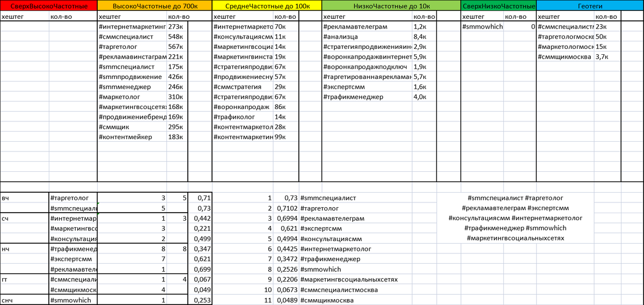This screenshot has width=644, height=305.
Task: Select the 'снч' row label cell
Action: 24,300
